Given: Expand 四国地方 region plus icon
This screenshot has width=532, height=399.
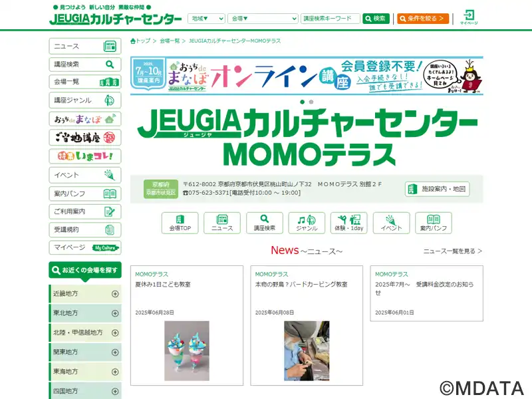Looking at the screenshot, I should click(115, 392).
